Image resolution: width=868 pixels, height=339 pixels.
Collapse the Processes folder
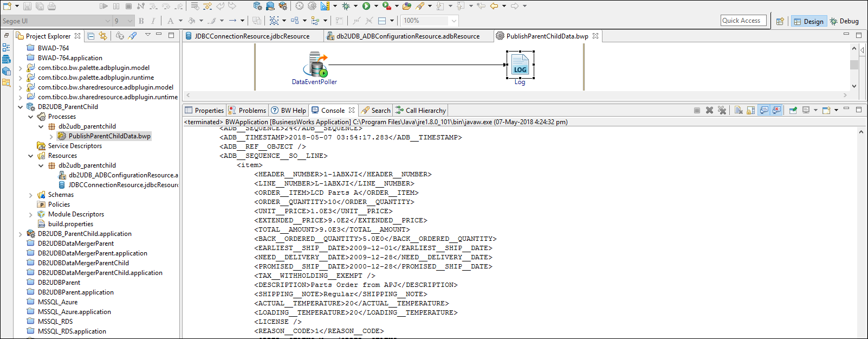[x=31, y=117]
